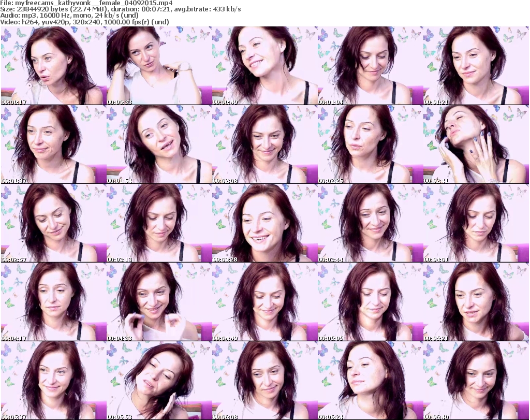
Task: Pick the frame marked 00:06:40
Action: [x=476, y=381]
